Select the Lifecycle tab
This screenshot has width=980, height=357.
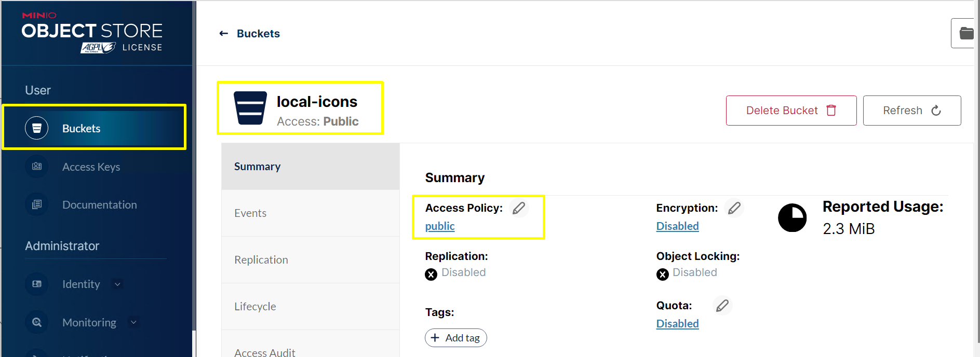(x=255, y=307)
